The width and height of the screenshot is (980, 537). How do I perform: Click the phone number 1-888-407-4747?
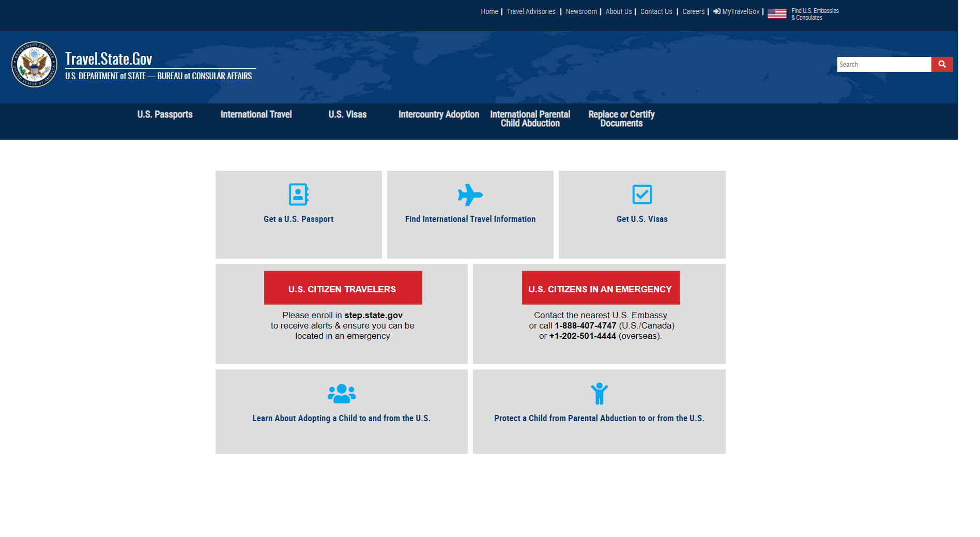point(586,325)
